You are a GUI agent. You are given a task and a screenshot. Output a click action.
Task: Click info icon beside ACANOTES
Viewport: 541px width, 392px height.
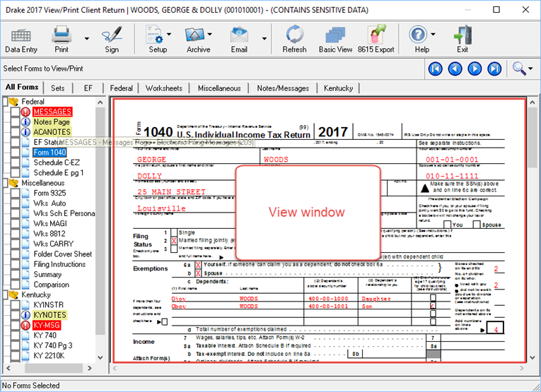pos(26,132)
